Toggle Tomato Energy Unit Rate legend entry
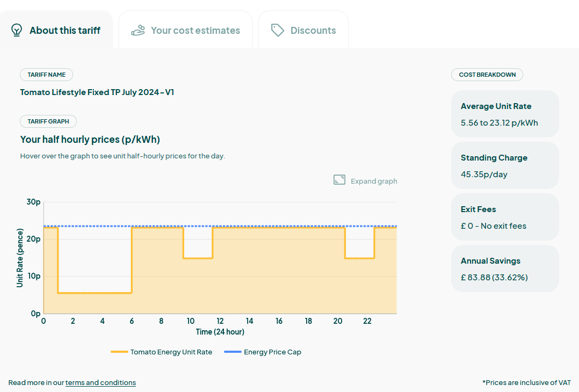579x392 pixels. click(162, 352)
